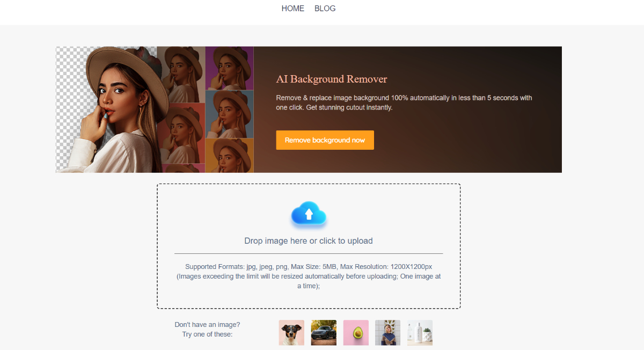The image size is (644, 350).
Task: Click the banner description about removing backgrounds
Action: 404,103
